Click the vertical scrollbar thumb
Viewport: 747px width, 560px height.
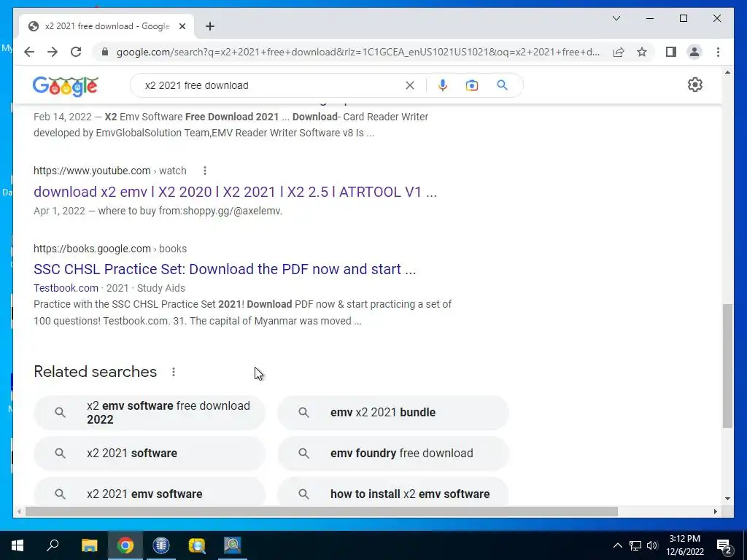[x=727, y=366]
